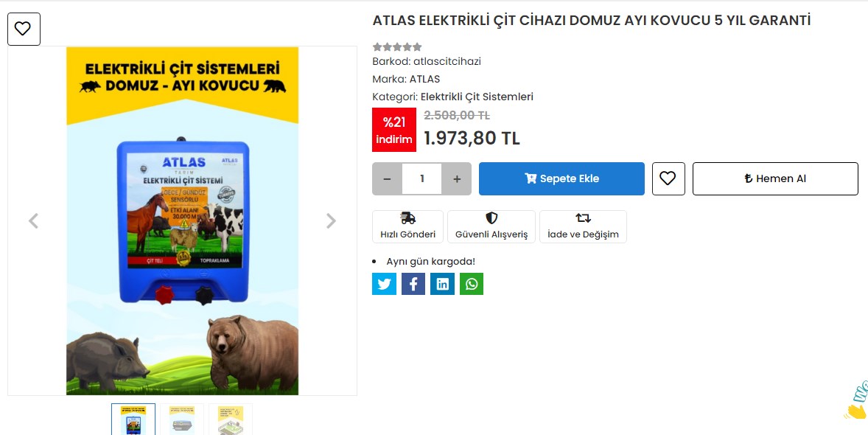Screen dimensions: 868x435
Task: Select the second product thumbnail
Action: pyautogui.click(x=182, y=420)
